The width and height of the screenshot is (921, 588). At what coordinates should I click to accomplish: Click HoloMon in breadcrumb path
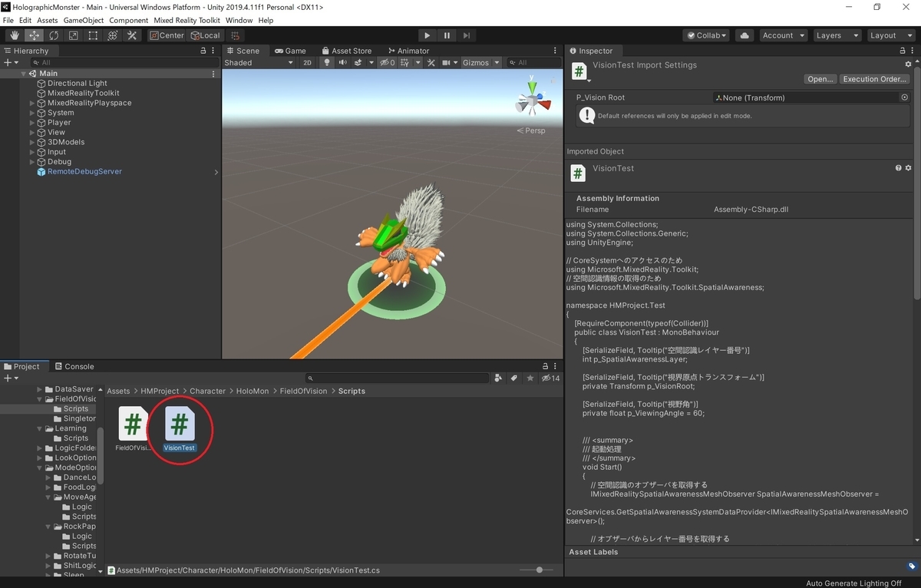[253, 391]
